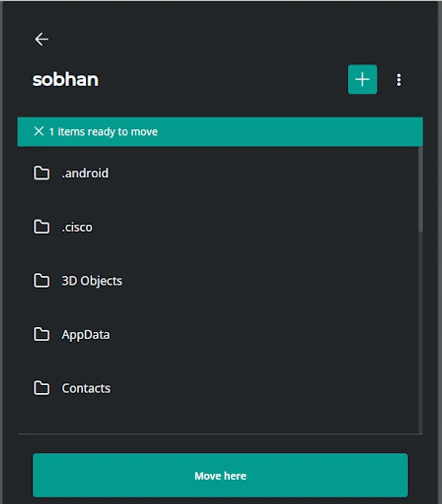Click the plus add button
This screenshot has width=442, height=504.
click(362, 80)
